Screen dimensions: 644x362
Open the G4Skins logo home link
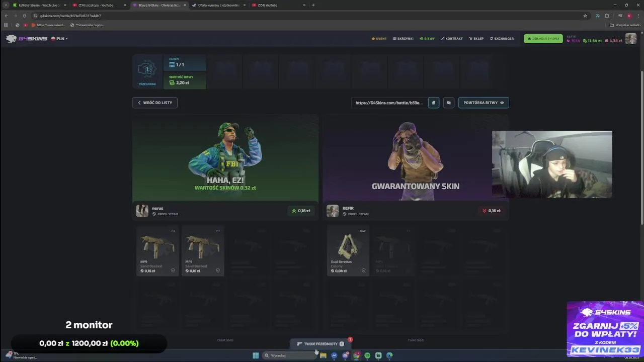click(26, 39)
